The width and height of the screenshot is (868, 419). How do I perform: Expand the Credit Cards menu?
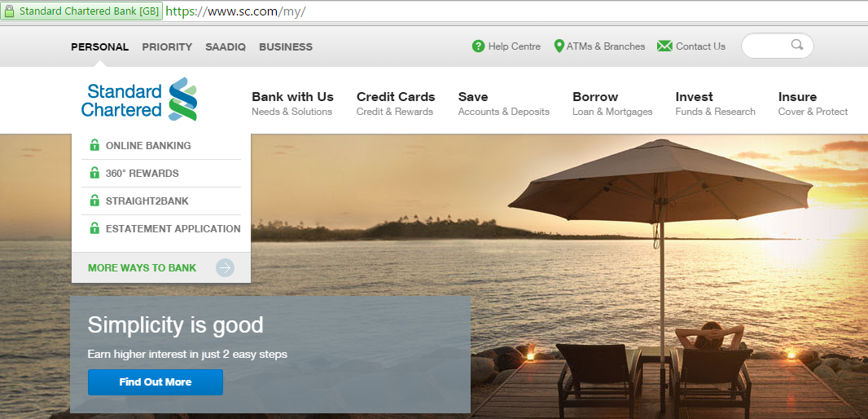(396, 104)
